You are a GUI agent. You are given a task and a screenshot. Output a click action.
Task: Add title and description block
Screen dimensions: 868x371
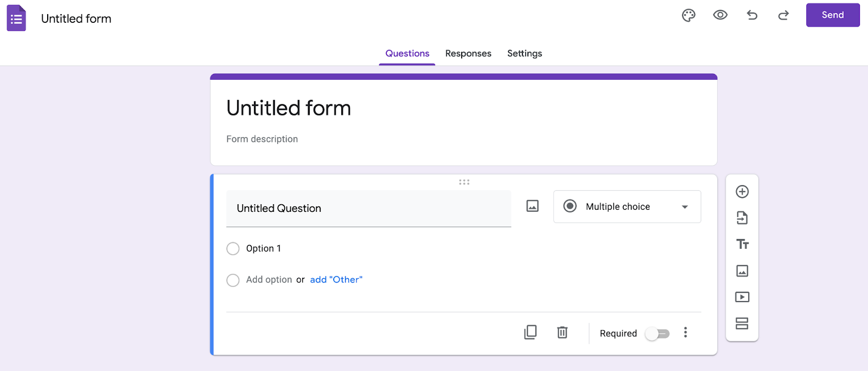click(x=742, y=244)
